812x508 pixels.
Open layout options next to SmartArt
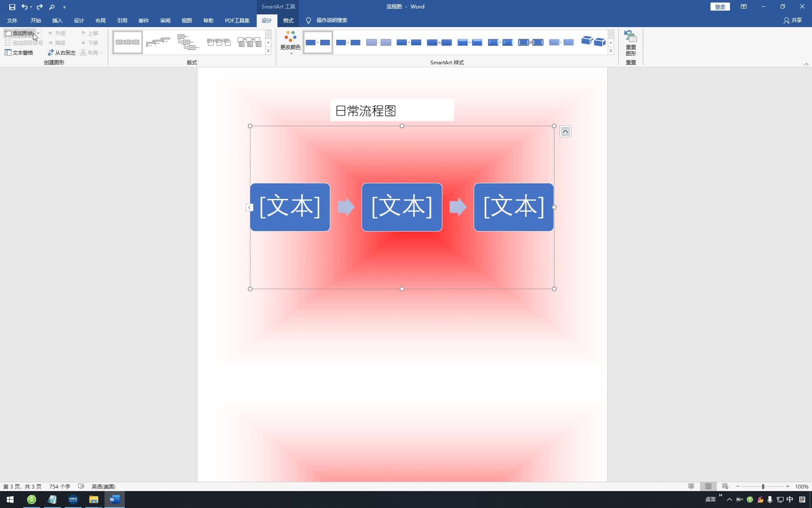(x=565, y=132)
